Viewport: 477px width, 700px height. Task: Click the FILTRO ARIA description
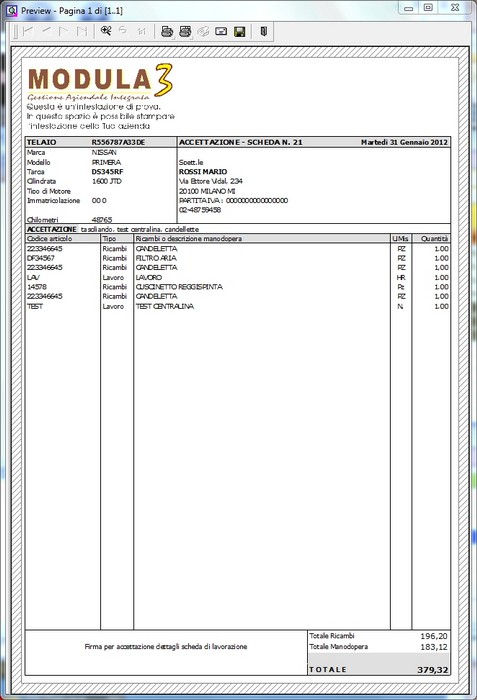point(156,258)
